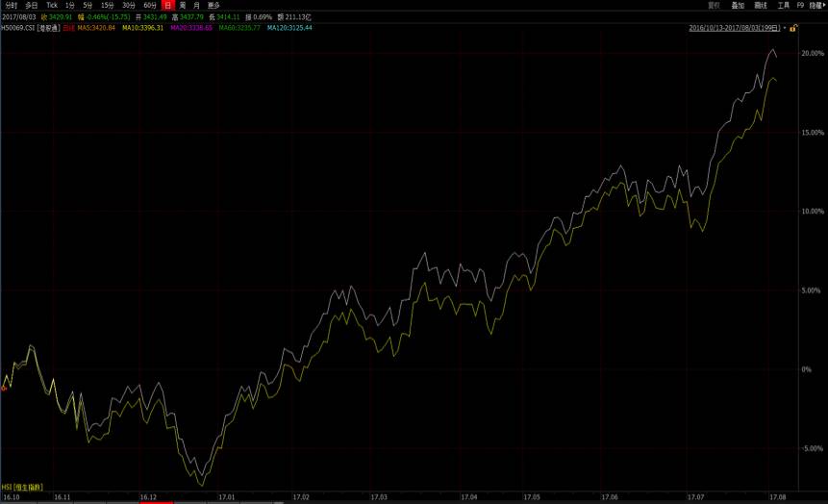Click the date range 2016/10/13-2017/08/03 link
The image size is (828, 504).
(735, 28)
